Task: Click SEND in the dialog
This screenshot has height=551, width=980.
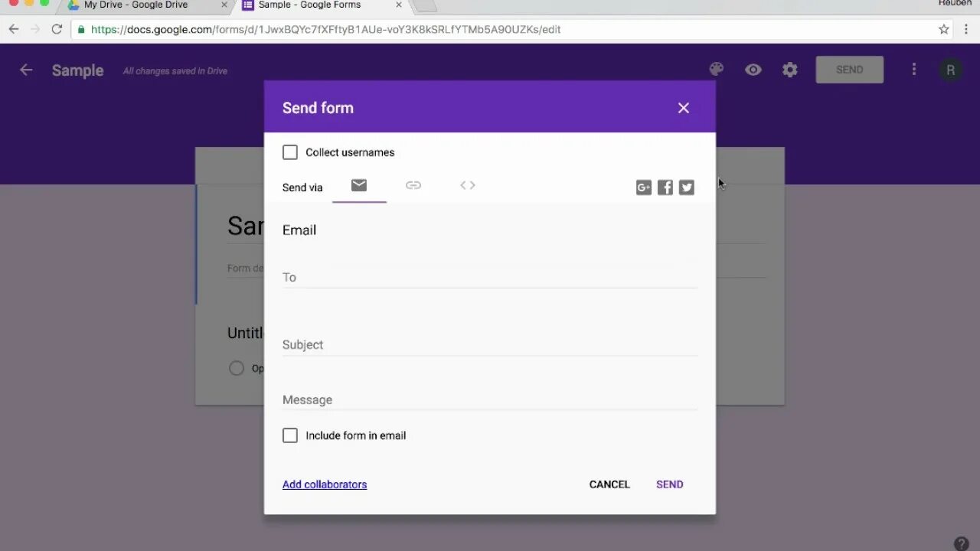Action: 670,484
